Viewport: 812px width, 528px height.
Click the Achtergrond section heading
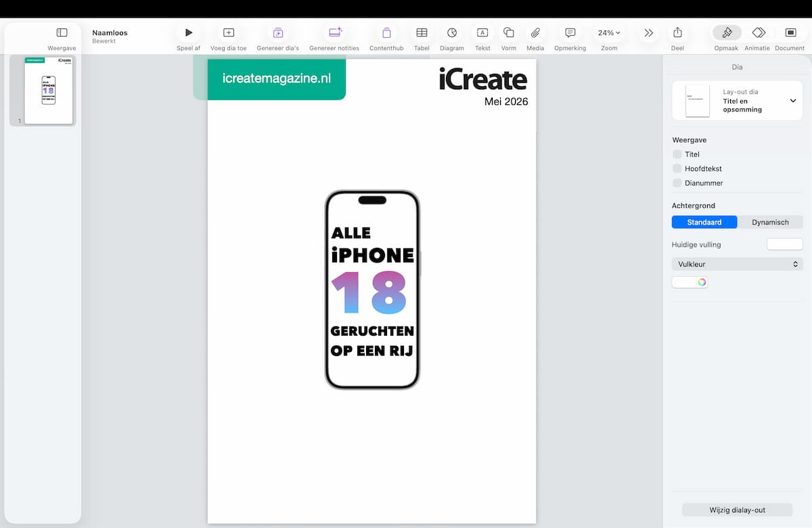(694, 206)
